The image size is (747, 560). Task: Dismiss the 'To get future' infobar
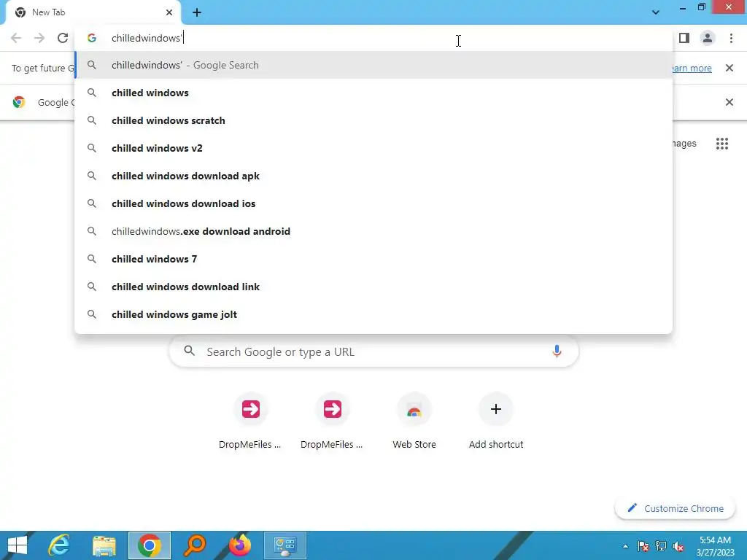click(x=729, y=68)
